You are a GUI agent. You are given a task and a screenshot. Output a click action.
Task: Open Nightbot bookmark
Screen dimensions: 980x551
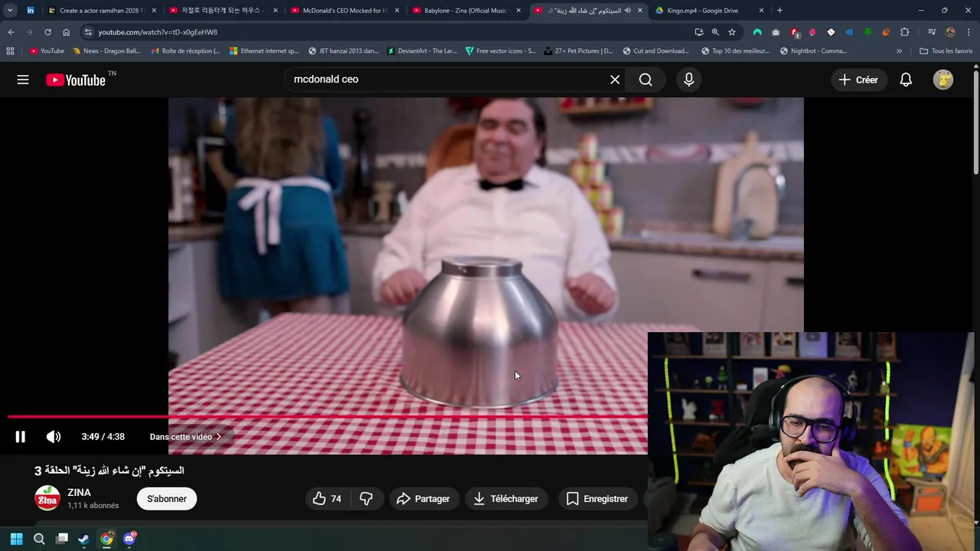813,51
